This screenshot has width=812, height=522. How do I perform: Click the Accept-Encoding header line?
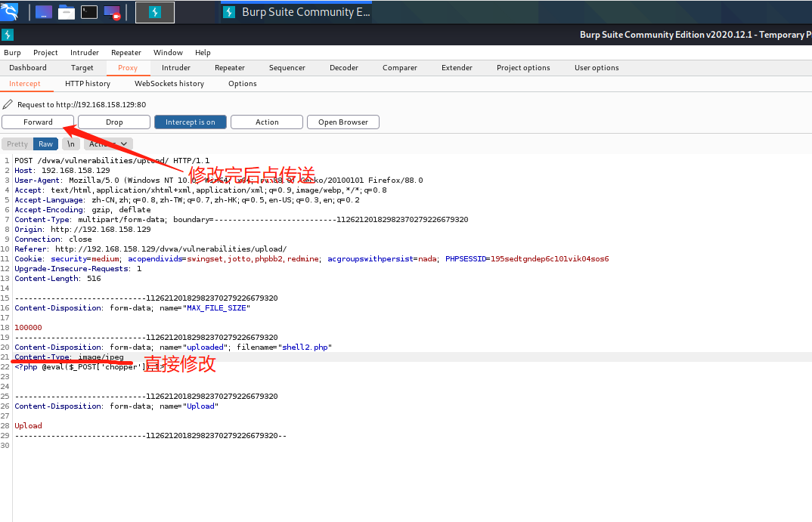coord(83,209)
